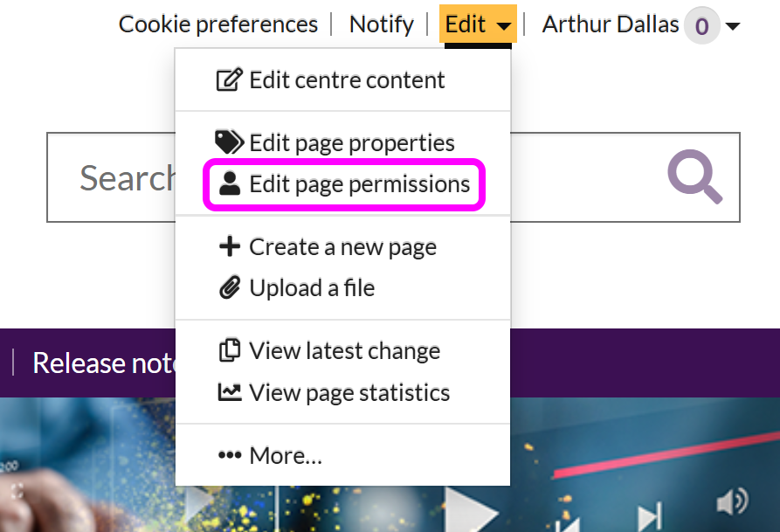
Task: Click the speaker volume icon in banner image
Action: click(732, 501)
